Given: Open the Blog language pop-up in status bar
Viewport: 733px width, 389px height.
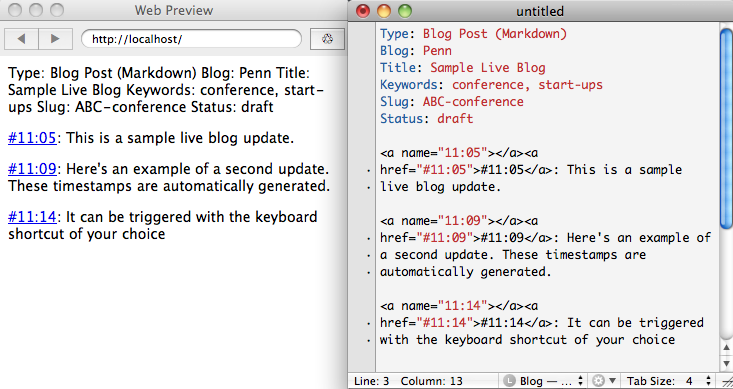Looking at the screenshot, I should click(543, 381).
